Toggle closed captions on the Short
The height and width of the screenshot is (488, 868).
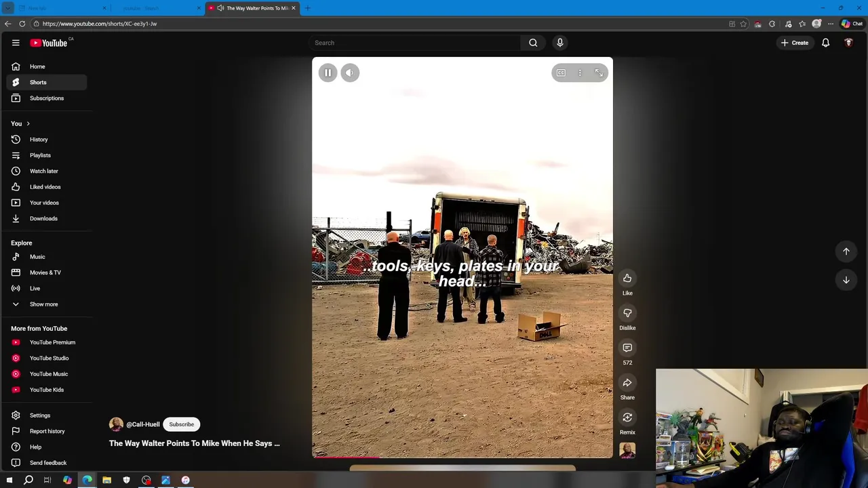561,73
